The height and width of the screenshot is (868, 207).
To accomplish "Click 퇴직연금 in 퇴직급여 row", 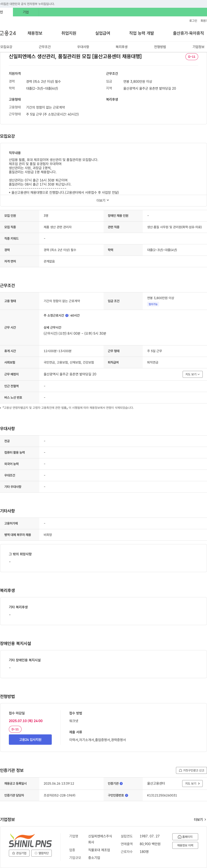I will 152,362.
